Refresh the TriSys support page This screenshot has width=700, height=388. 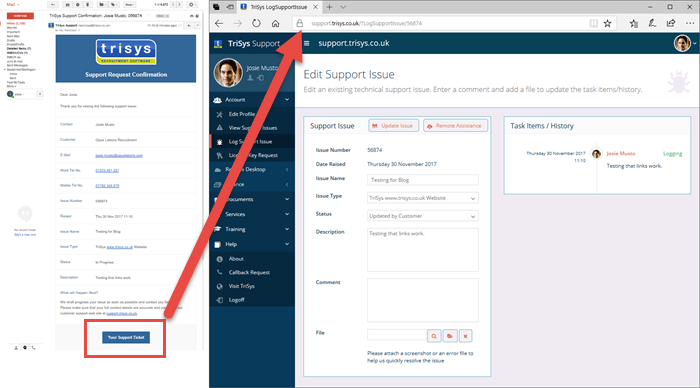[x=256, y=23]
